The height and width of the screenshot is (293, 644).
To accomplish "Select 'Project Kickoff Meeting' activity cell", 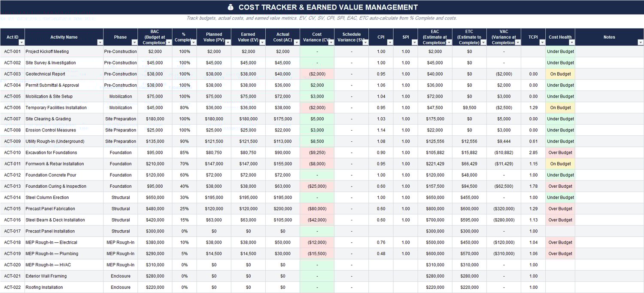I will 64,52.
